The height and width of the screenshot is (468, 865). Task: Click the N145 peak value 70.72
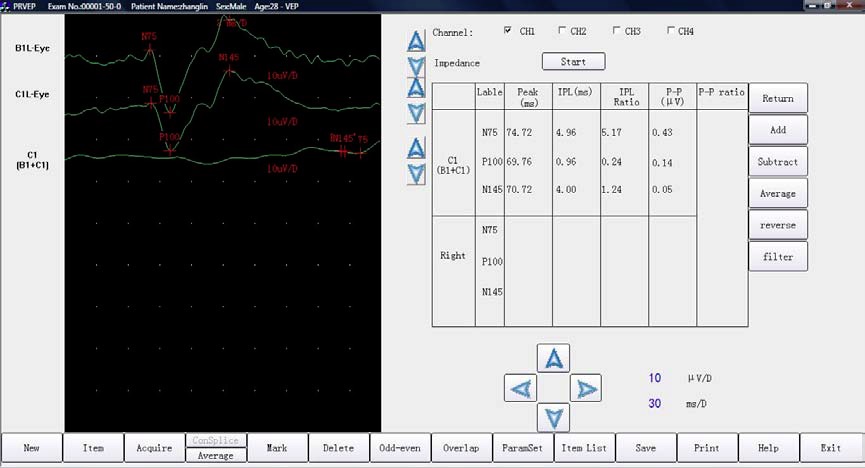point(519,189)
